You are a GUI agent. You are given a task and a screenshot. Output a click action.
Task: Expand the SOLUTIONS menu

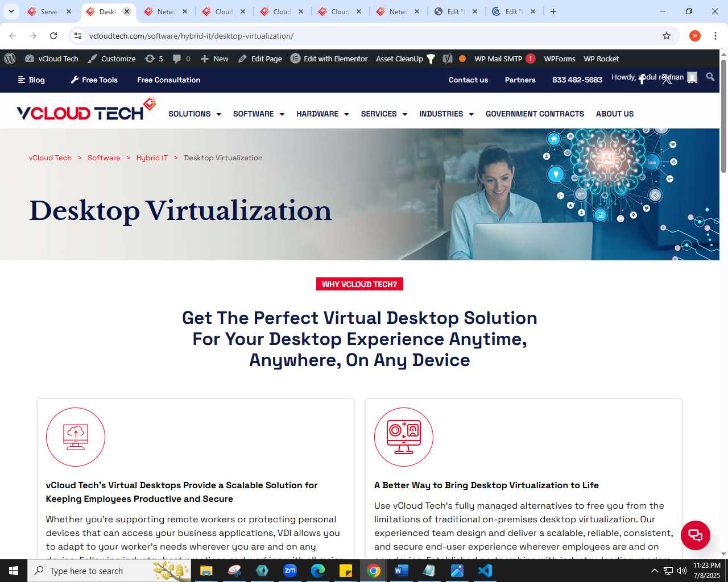[x=195, y=114]
